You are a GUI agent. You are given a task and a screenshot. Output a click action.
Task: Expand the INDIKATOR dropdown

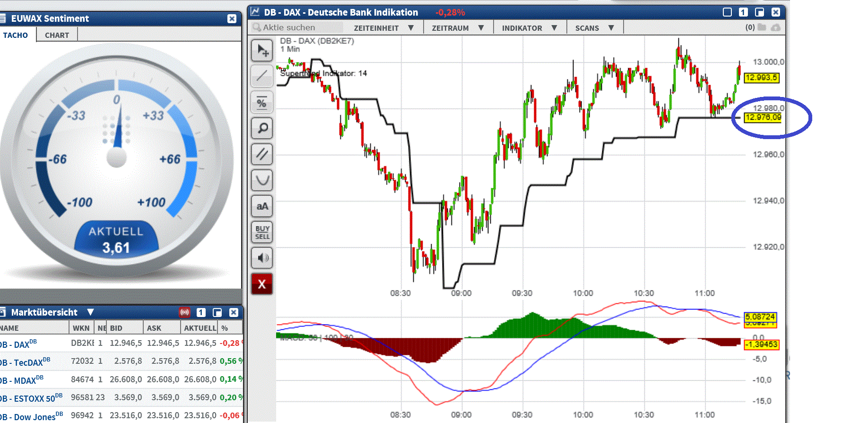pos(529,28)
